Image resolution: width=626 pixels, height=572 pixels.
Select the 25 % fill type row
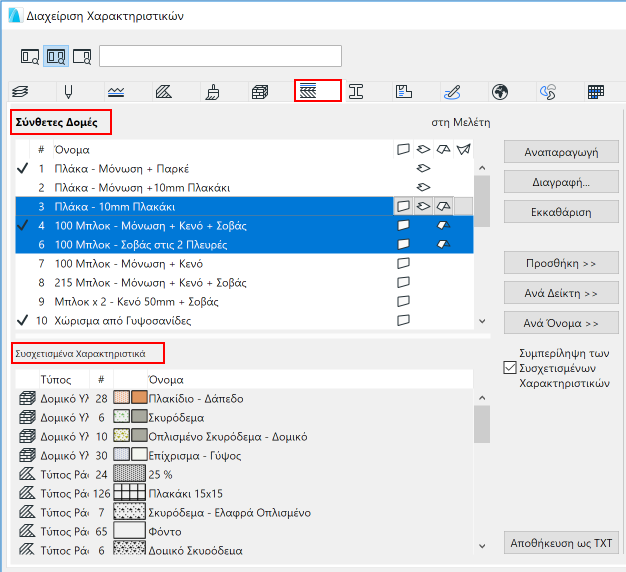pos(244,474)
